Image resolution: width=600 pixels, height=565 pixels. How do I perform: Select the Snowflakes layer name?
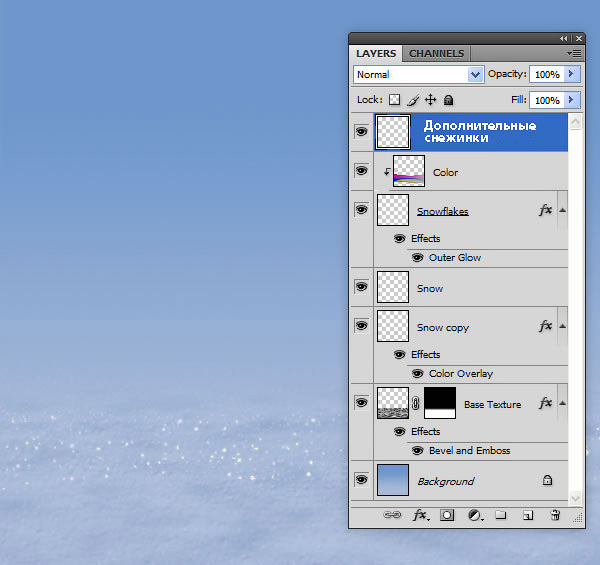click(x=443, y=212)
